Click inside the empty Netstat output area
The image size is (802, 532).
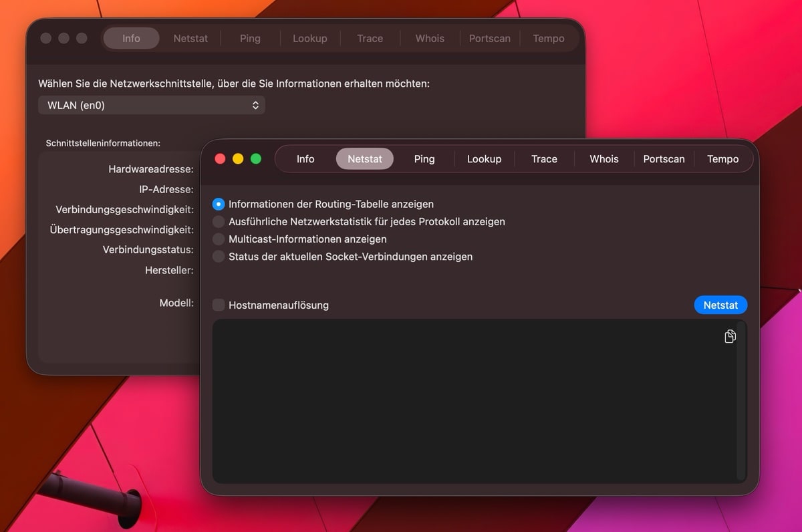[x=468, y=408]
